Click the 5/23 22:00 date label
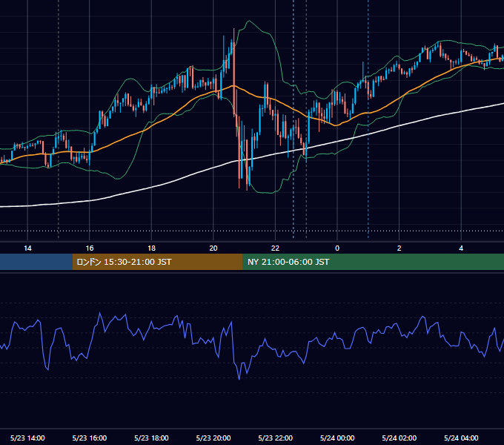The height and width of the screenshot is (445, 504). [x=276, y=438]
